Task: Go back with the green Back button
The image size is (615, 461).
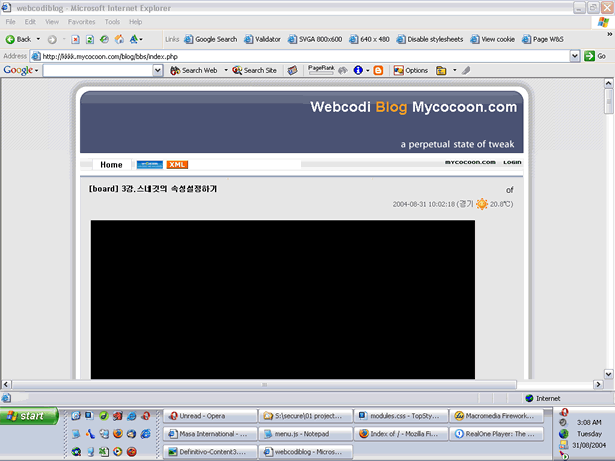Action: pyautogui.click(x=18, y=39)
